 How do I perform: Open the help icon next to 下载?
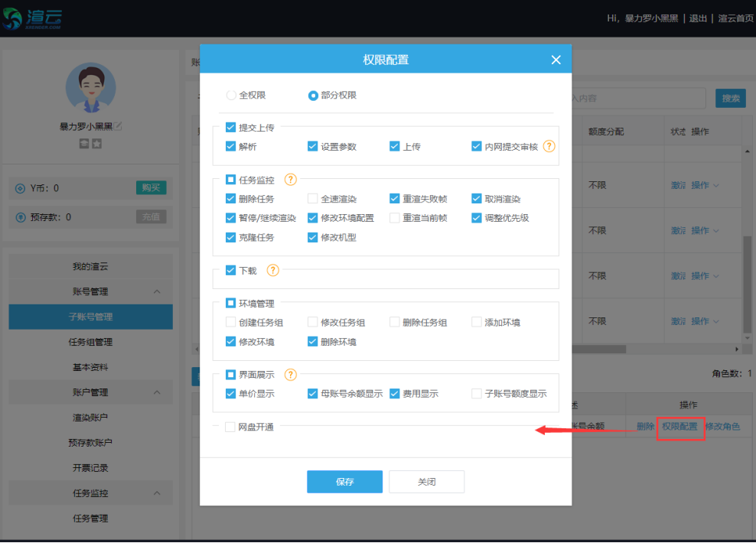click(x=274, y=269)
